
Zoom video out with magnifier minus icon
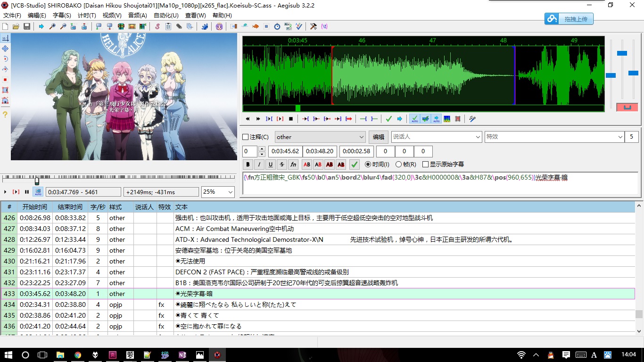63,26
